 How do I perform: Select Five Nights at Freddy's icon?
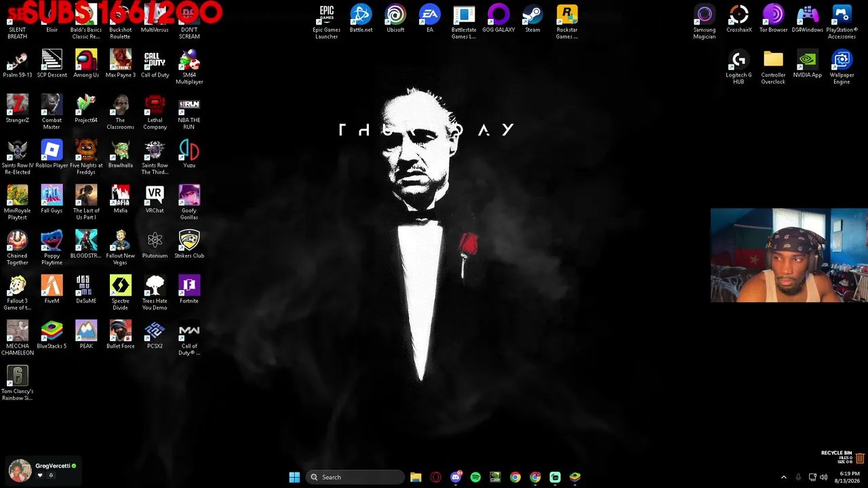click(x=86, y=157)
